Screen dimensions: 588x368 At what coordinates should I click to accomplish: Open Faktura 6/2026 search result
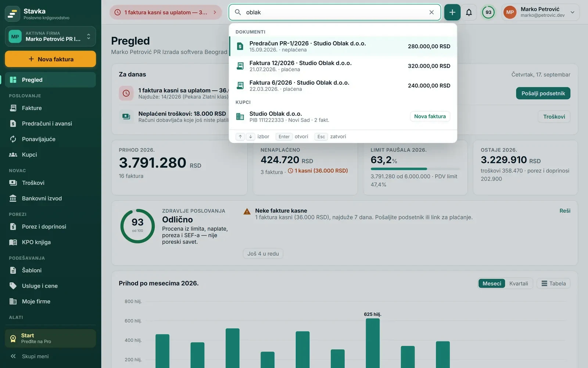[343, 85]
